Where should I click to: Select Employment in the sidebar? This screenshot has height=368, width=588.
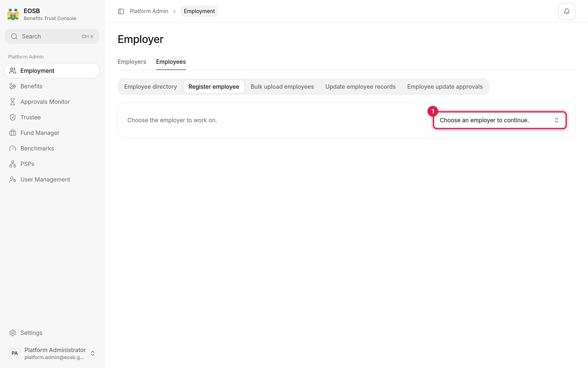point(52,71)
